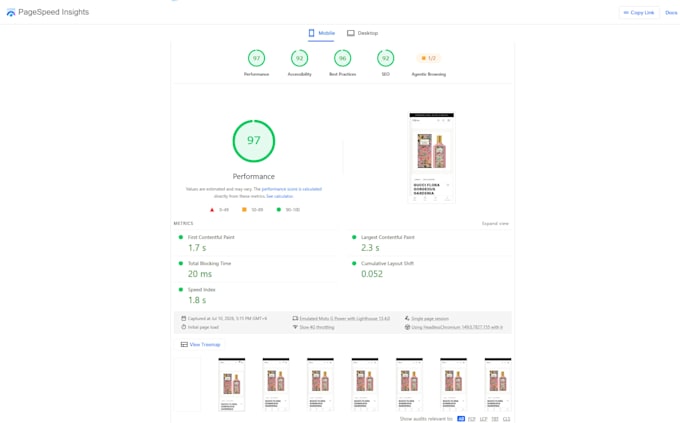Click the network icon next to Slow 4G throttling
The image size is (680, 423).
point(295,327)
